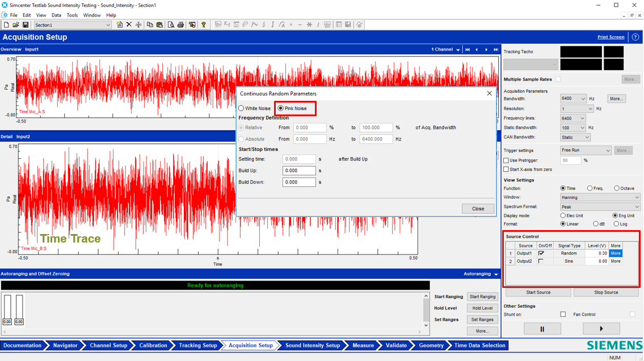Click the Close button in dialog
644x361 pixels.
pyautogui.click(x=478, y=209)
